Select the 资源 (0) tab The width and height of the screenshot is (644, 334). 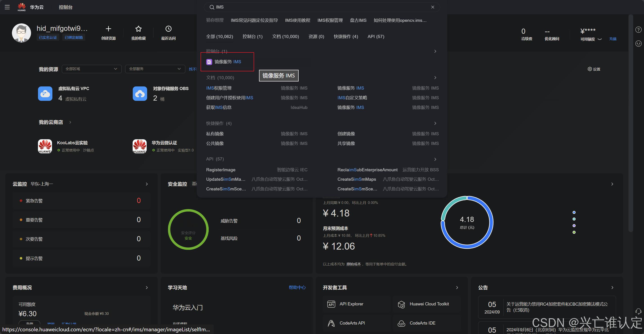tap(316, 36)
